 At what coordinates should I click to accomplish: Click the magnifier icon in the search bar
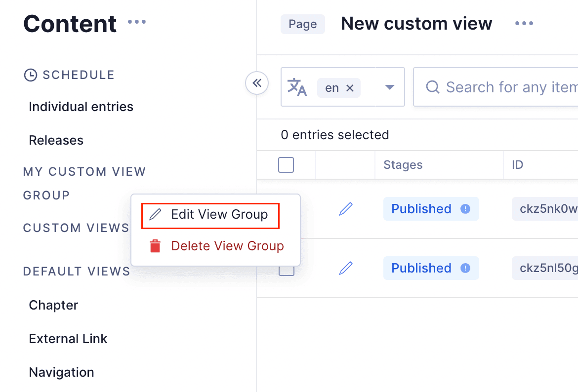pyautogui.click(x=432, y=87)
